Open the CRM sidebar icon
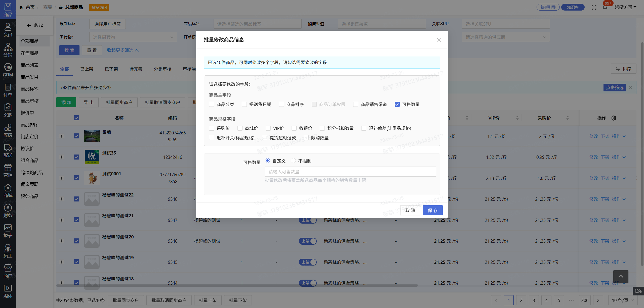 click(8, 70)
